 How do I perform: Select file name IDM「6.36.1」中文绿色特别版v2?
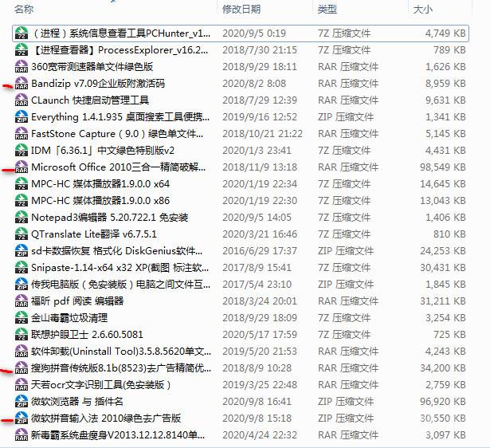click(x=103, y=151)
